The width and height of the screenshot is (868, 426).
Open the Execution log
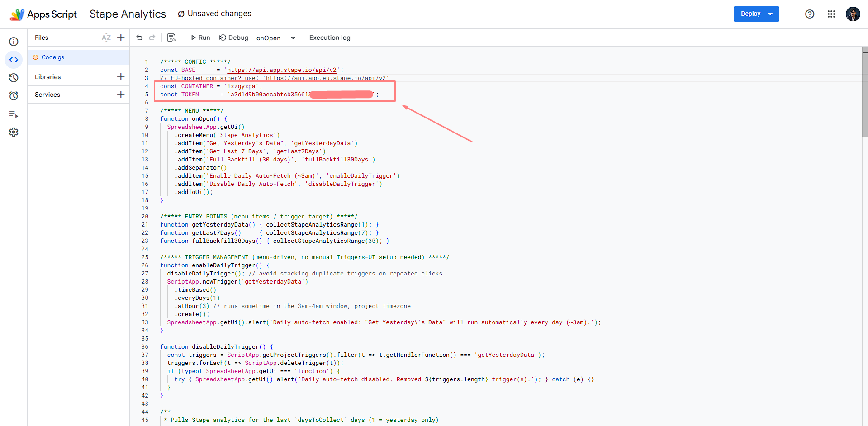pyautogui.click(x=330, y=38)
